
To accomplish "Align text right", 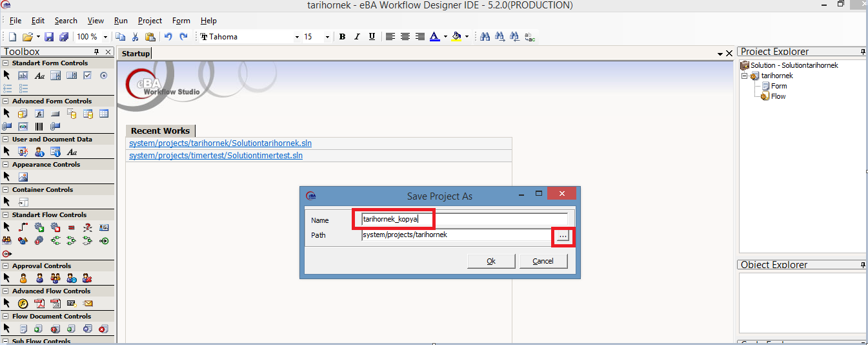I will (x=420, y=37).
